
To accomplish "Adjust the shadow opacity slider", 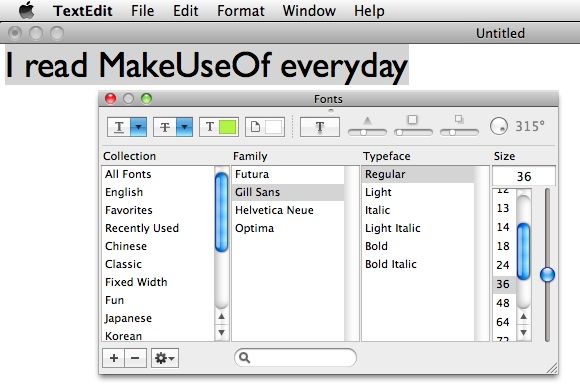I will [x=367, y=132].
